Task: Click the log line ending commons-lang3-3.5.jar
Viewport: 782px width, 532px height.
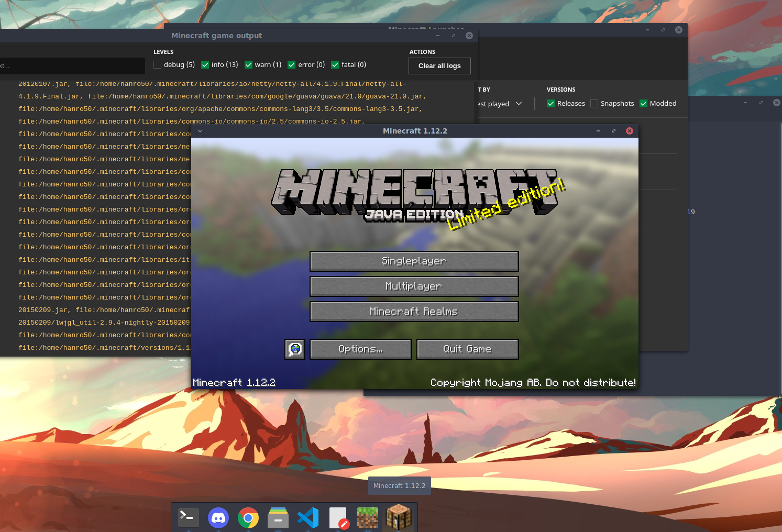Action: (220, 109)
